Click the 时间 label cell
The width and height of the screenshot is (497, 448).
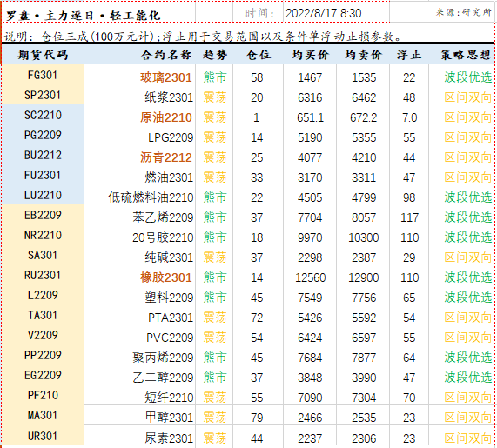[259, 13]
